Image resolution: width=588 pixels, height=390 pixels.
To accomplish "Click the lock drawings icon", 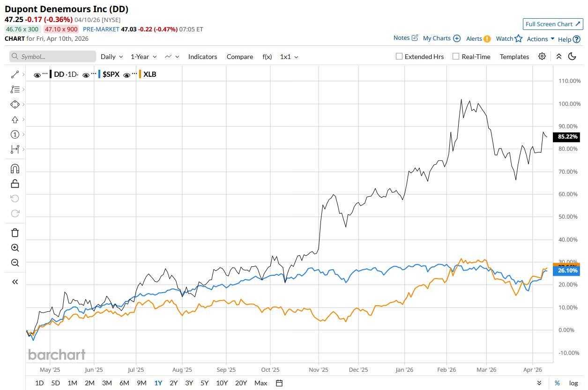I will coord(15,184).
